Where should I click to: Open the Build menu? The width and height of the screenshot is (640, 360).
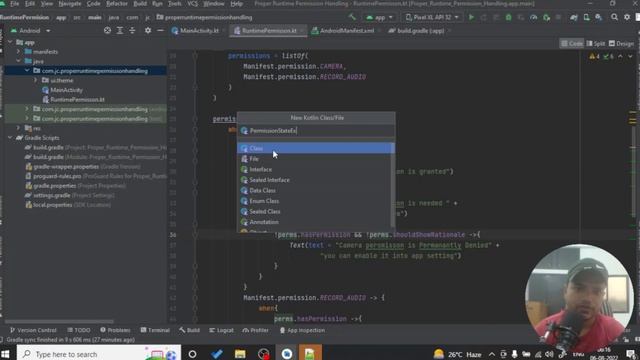(x=140, y=4)
